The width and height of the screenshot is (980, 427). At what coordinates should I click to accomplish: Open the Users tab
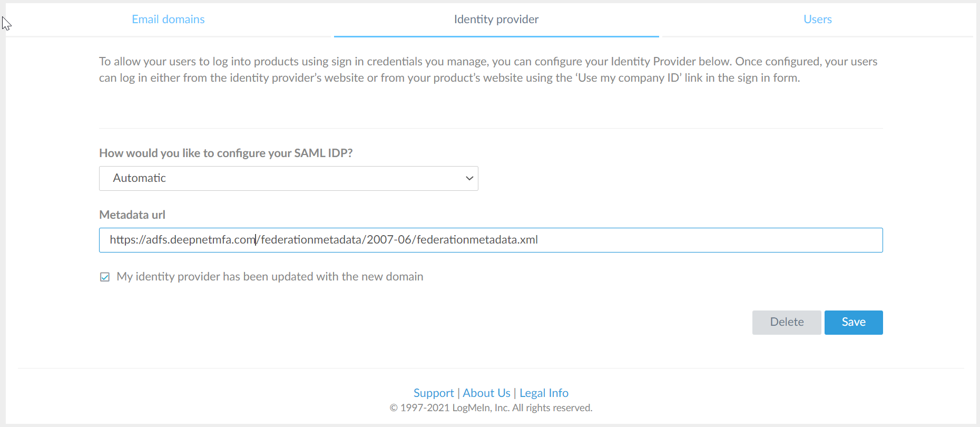817,20
